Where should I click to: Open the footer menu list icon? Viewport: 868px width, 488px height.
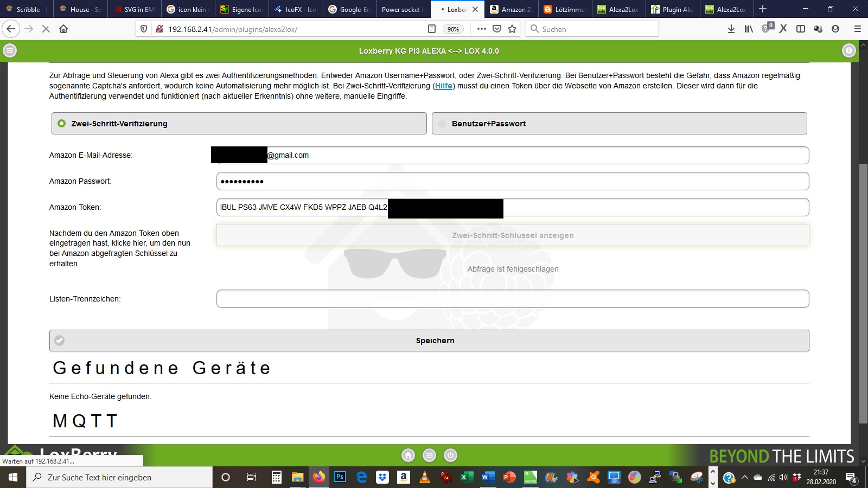pyautogui.click(x=429, y=455)
